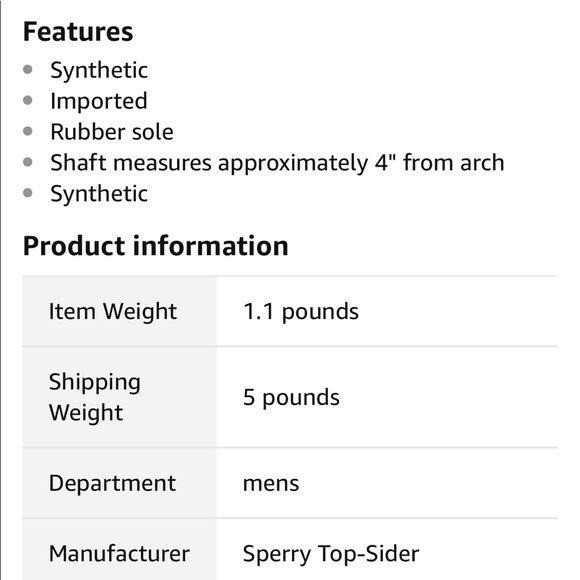Select the Item Weight label cell
Image resolution: width=580 pixels, height=580 pixels.
coord(119,311)
